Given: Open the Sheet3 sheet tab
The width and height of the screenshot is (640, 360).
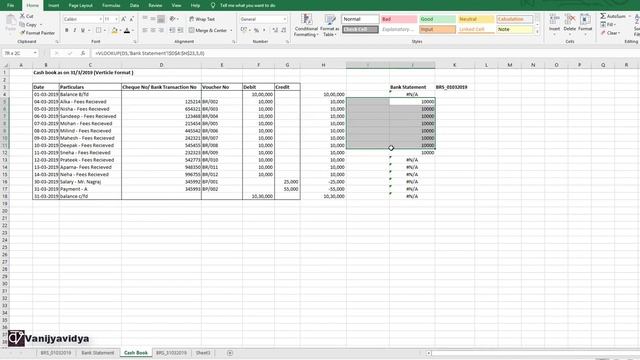Looking at the screenshot, I should [203, 353].
